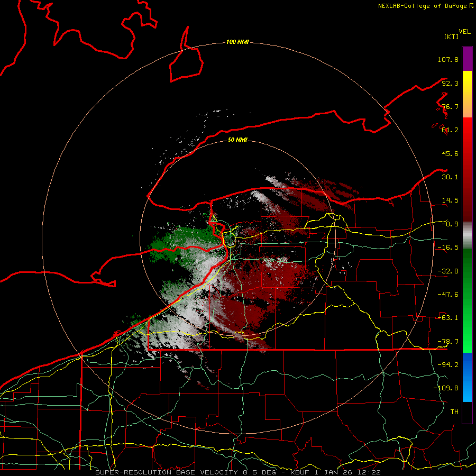
Task: Click the -16.5 velocity scale label
Action: click(448, 248)
